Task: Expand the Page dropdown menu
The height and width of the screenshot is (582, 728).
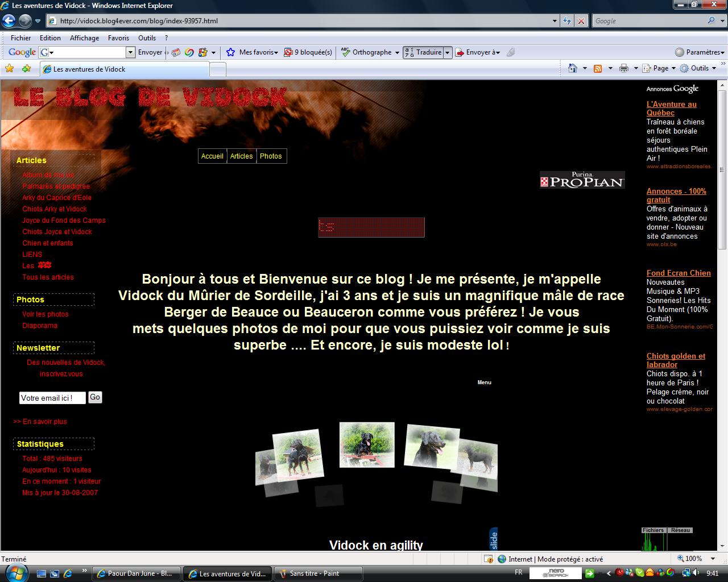Action: pyautogui.click(x=660, y=68)
